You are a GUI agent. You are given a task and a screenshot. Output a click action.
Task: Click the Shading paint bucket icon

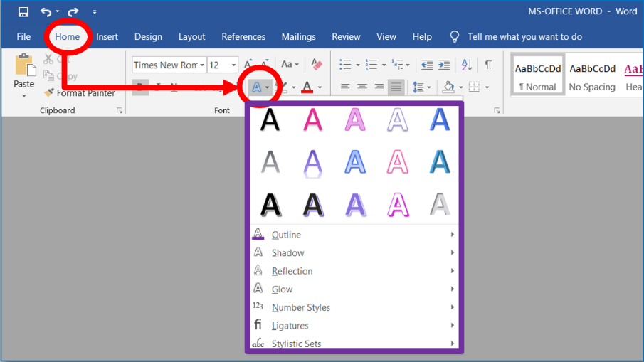(448, 87)
